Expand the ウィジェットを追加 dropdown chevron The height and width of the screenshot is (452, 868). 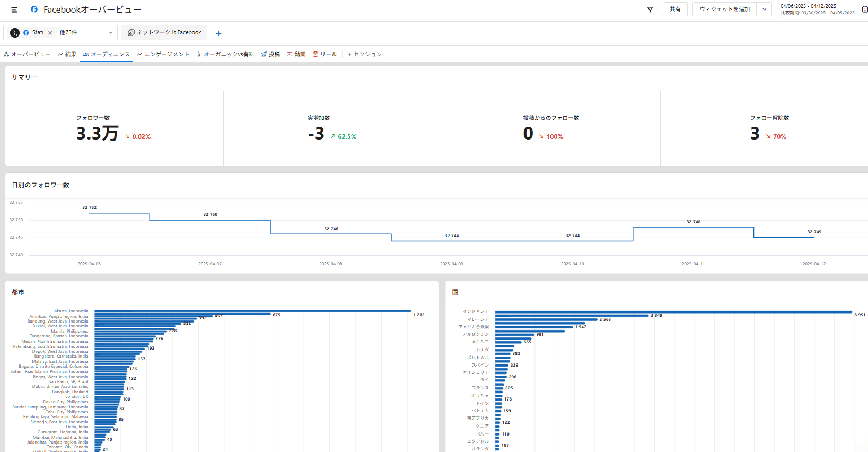(764, 10)
